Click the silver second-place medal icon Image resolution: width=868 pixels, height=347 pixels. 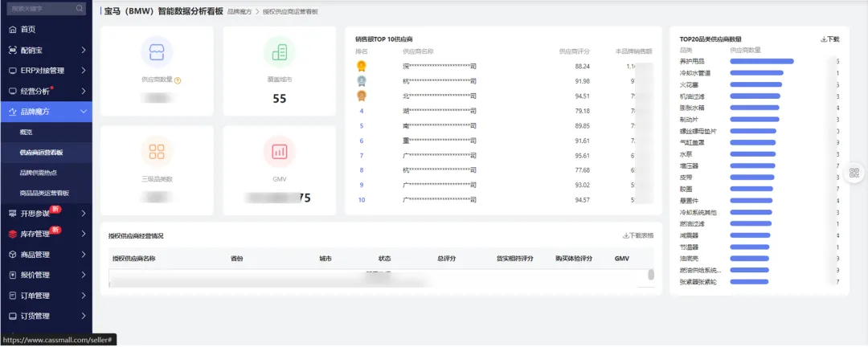pos(362,81)
